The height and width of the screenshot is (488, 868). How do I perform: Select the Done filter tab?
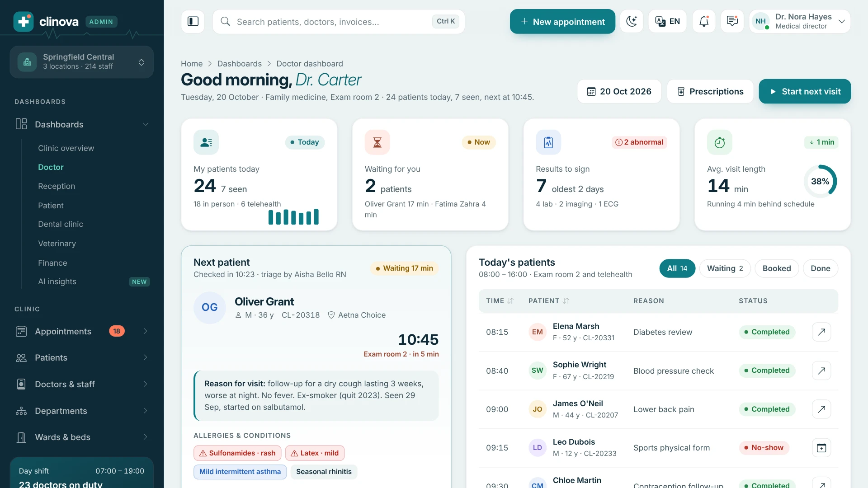[x=820, y=268]
